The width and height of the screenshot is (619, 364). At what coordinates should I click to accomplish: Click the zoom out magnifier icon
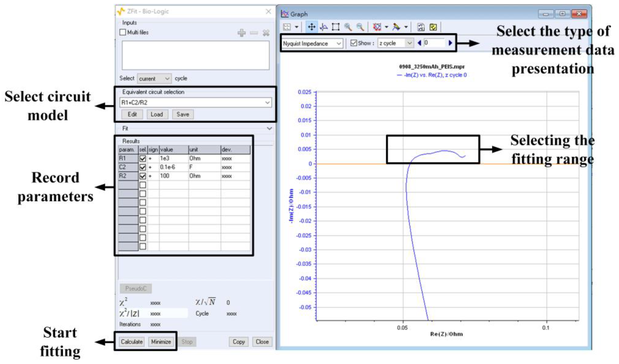360,27
